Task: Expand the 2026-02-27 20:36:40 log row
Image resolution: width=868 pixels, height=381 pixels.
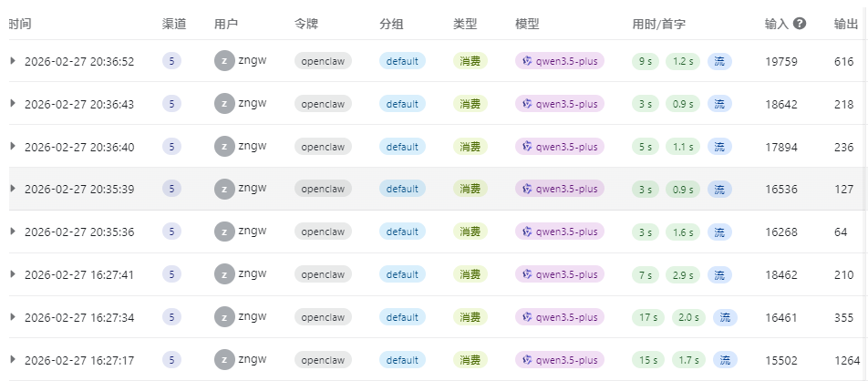Action: (13, 146)
